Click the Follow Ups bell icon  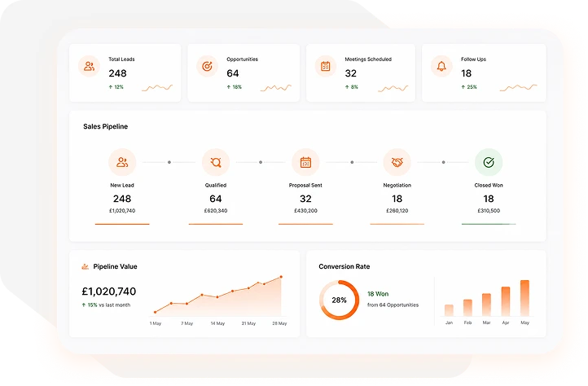click(441, 67)
